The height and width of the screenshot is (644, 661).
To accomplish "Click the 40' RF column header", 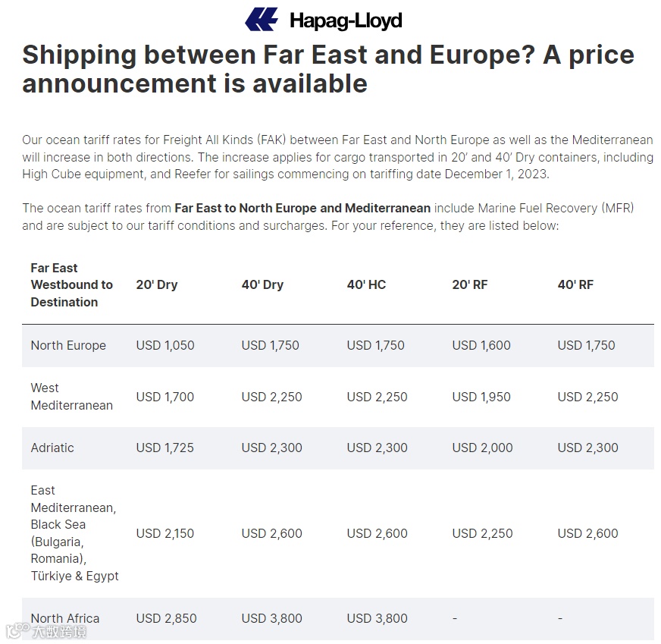I will tap(575, 284).
